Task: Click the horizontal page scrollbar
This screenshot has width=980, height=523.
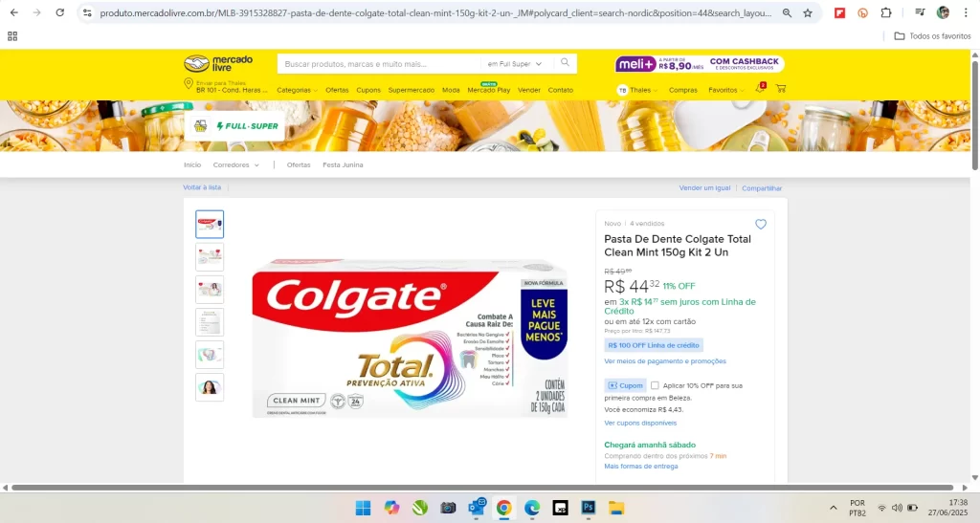Action: 482,488
